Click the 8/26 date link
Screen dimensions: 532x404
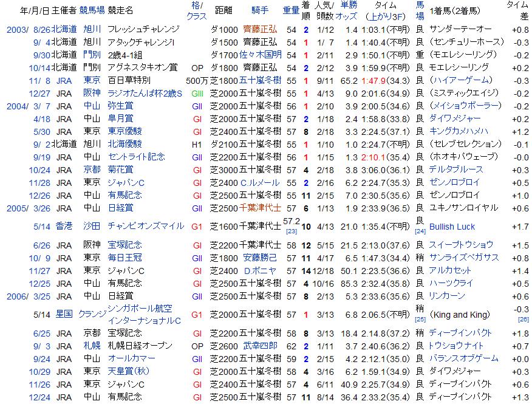[42, 30]
